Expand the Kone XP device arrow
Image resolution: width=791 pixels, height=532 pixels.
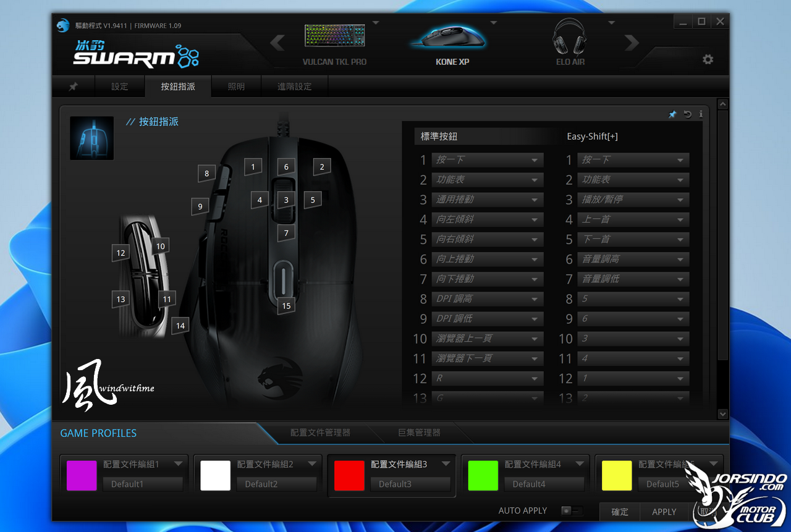[493, 23]
